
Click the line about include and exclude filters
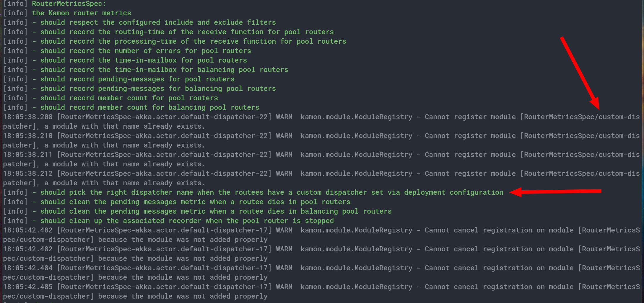(x=139, y=22)
